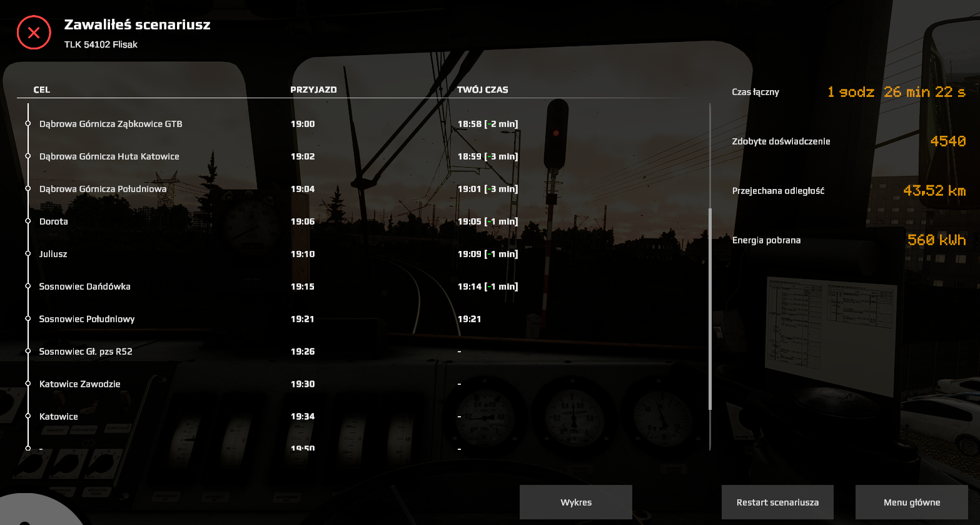Click the 19:02 scheduled arrival time
The height and width of the screenshot is (525, 980).
[303, 156]
